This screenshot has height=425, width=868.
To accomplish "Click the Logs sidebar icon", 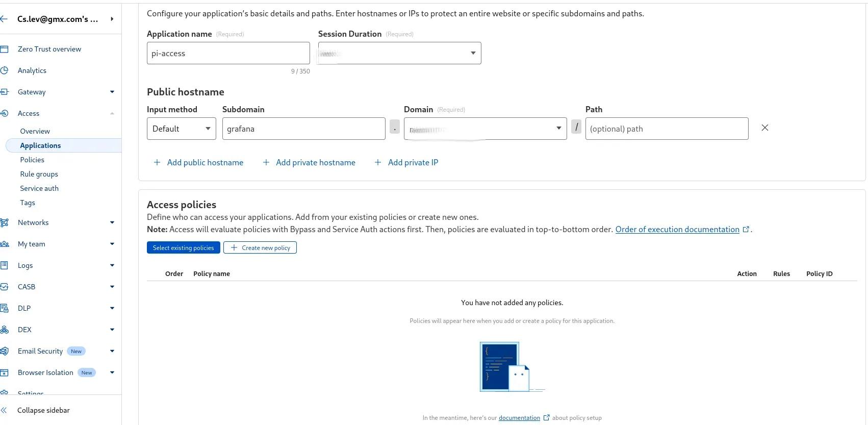I will 4,265.
